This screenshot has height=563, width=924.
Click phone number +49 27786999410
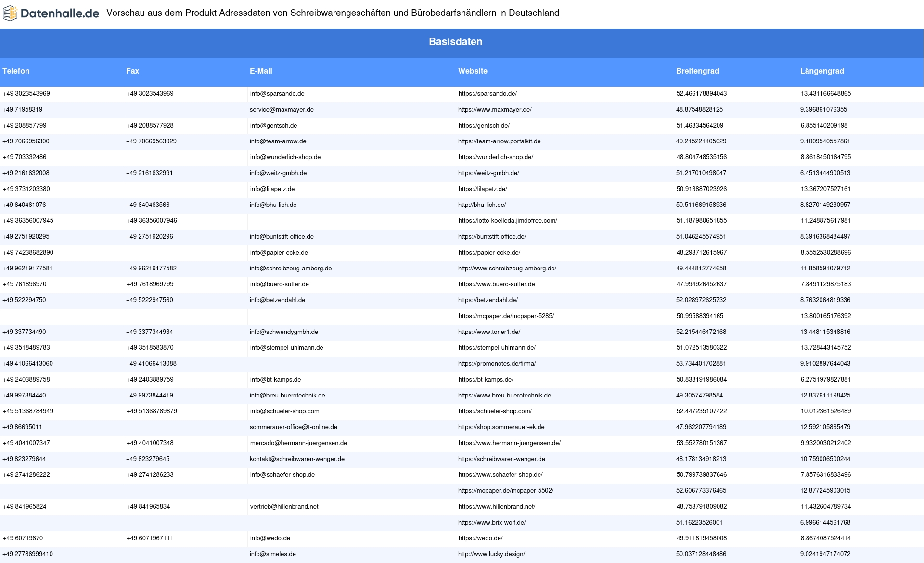point(27,554)
